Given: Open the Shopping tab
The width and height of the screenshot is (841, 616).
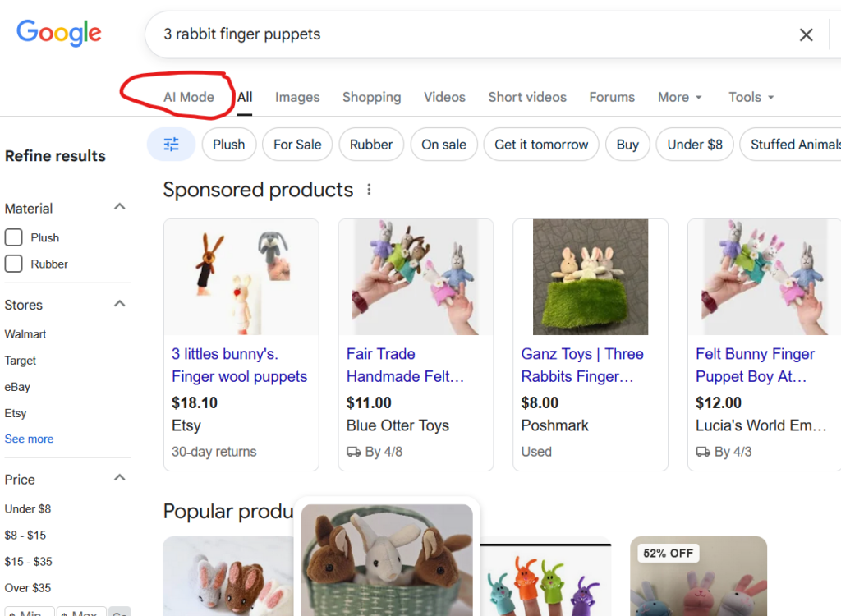Looking at the screenshot, I should [x=371, y=97].
